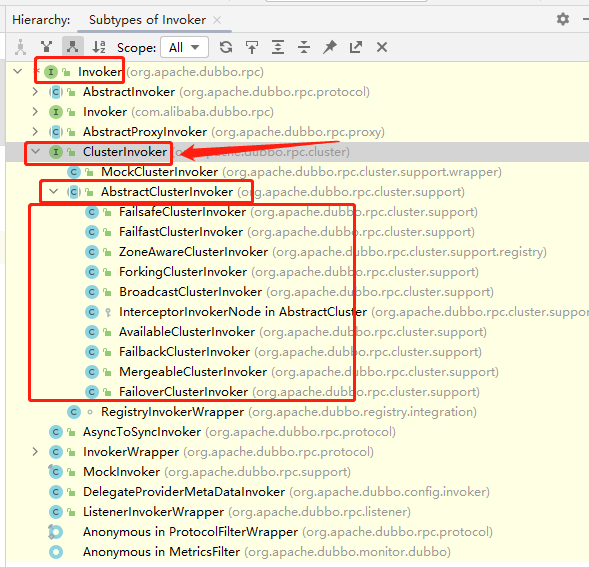
Task: Click class icon beside InterceptorInvokerNode
Action: [x=92, y=311]
